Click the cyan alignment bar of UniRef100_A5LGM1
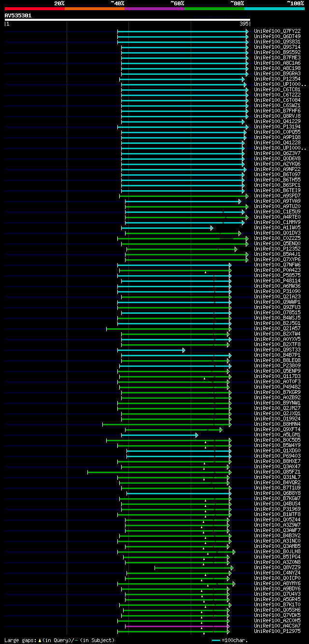309x644 pixels. point(160,435)
